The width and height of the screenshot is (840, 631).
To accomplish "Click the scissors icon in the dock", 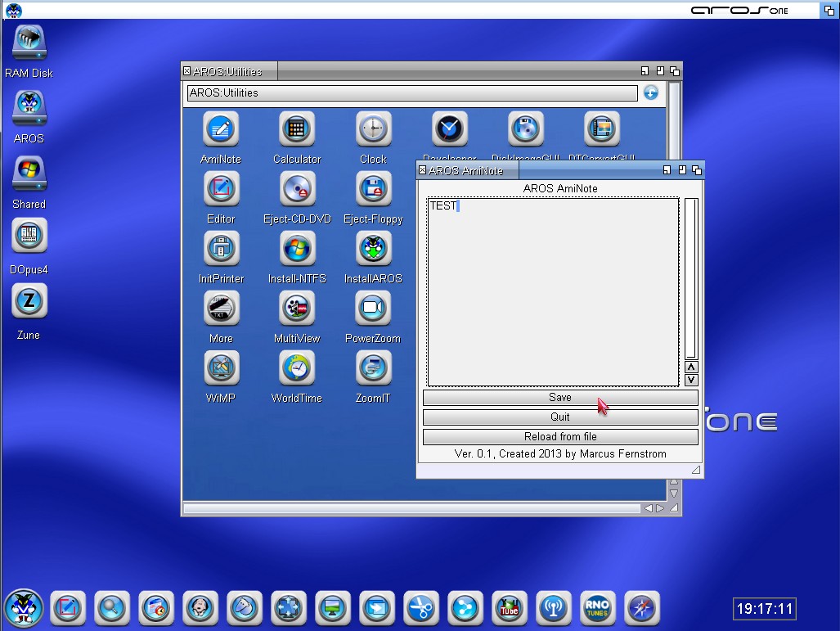I will [420, 607].
